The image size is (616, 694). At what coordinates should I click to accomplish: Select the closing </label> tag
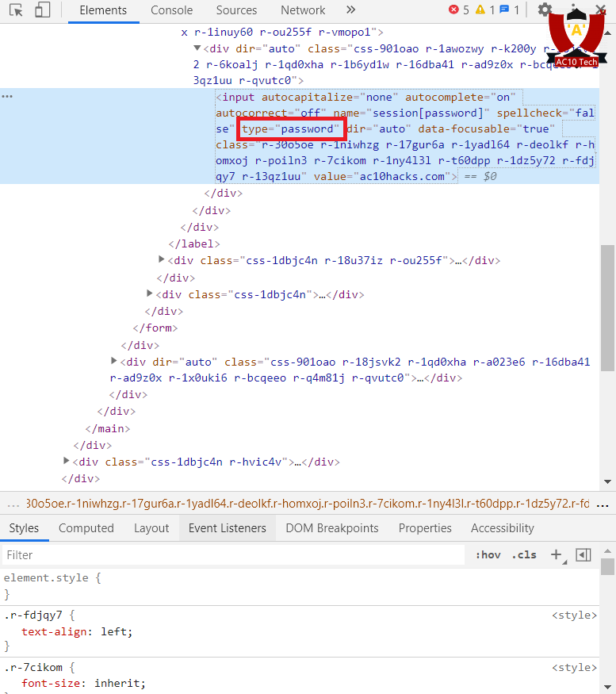pos(193,243)
